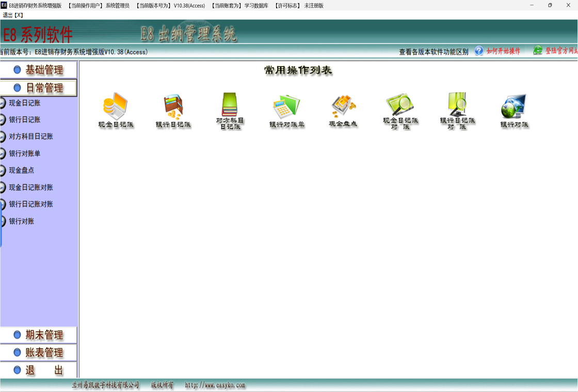This screenshot has height=392, width=578.
Task: Open the 银行对账单 calculator icon
Action: tap(286, 106)
